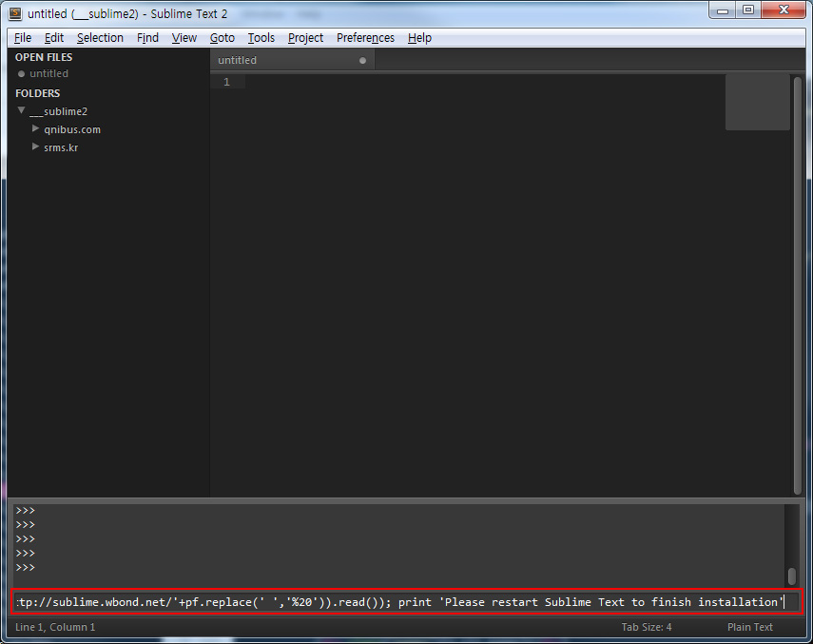Click the dot beside untitled in Open Files
The width and height of the screenshot is (813, 644).
coord(21,74)
